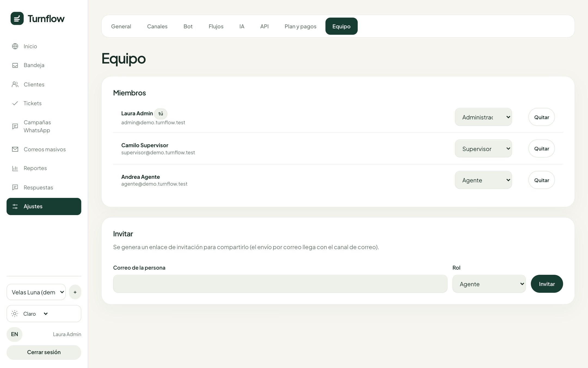588x368 pixels.
Task: Open Respuestas via its message icon
Action: pos(15,188)
